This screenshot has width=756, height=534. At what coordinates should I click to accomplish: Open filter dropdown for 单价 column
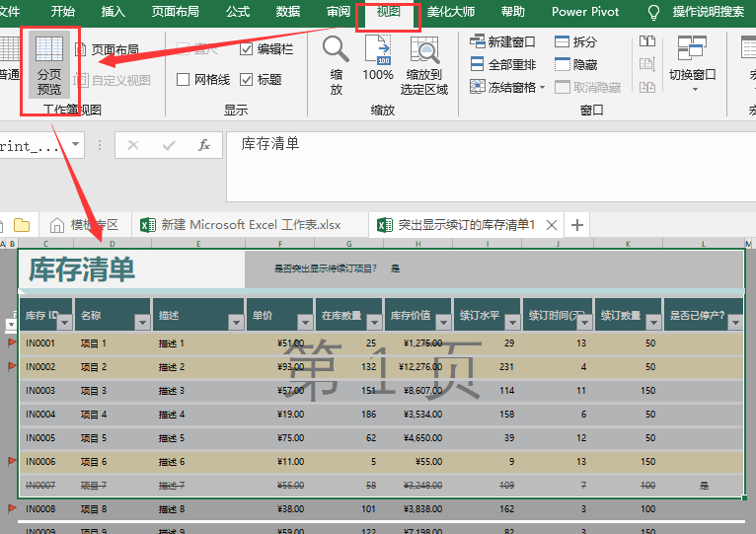coord(305,322)
